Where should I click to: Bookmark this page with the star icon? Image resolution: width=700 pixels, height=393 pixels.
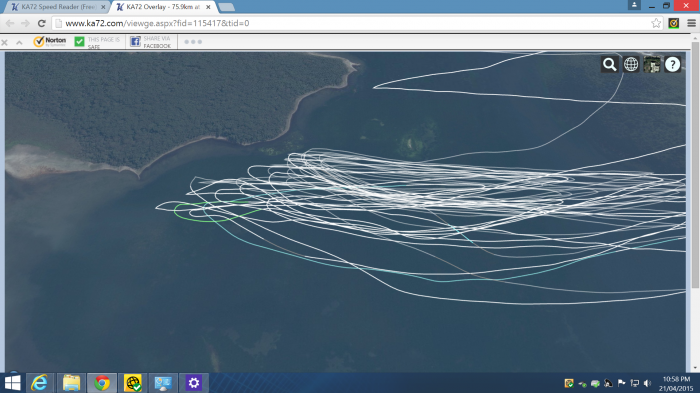(x=656, y=23)
